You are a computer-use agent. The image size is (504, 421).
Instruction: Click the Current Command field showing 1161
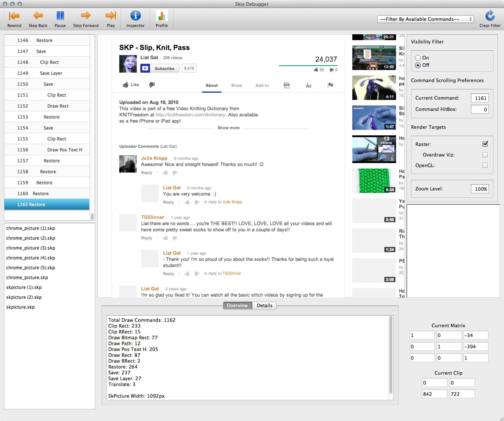[480, 98]
